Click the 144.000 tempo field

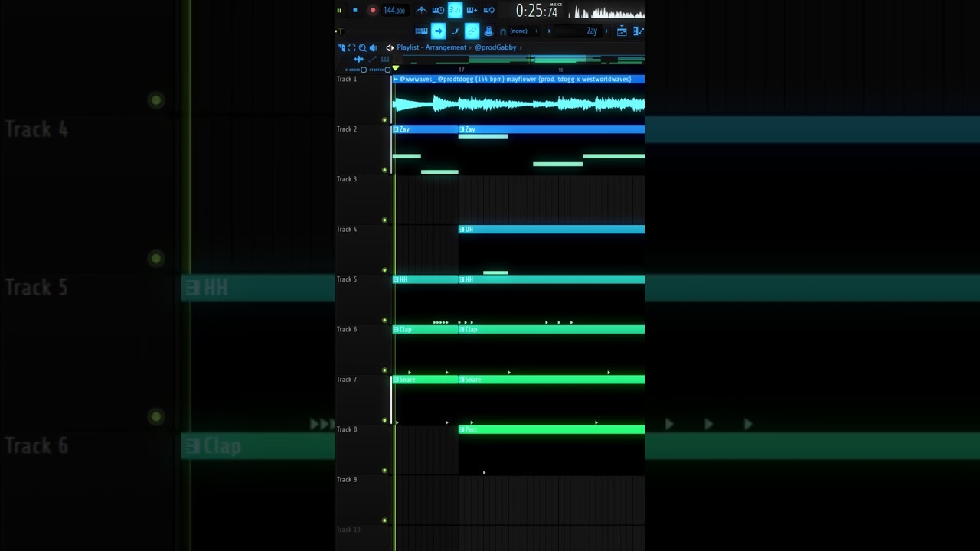(x=394, y=10)
